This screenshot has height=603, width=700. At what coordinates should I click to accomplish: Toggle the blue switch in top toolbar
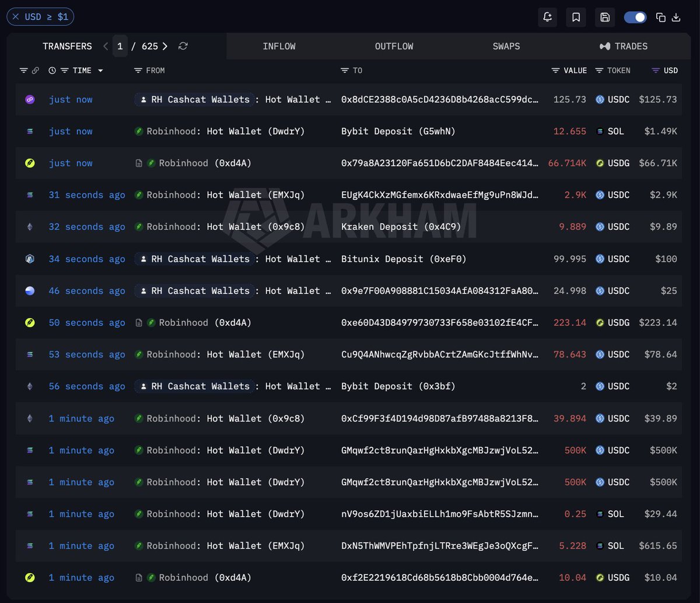pyautogui.click(x=635, y=17)
